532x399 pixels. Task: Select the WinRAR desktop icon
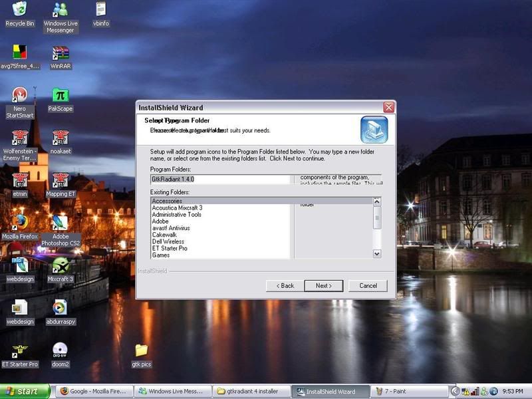click(x=61, y=53)
